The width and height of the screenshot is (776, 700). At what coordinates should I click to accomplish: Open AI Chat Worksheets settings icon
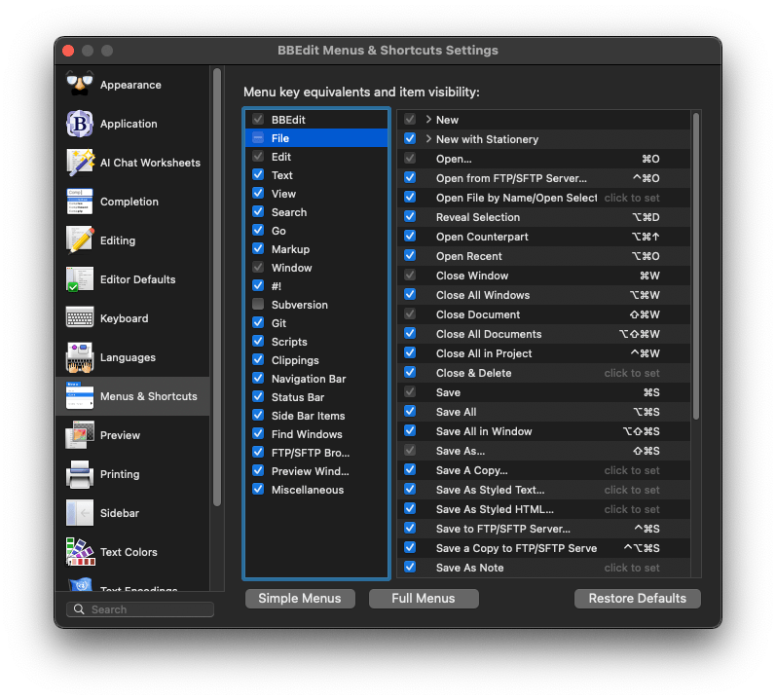(80, 163)
